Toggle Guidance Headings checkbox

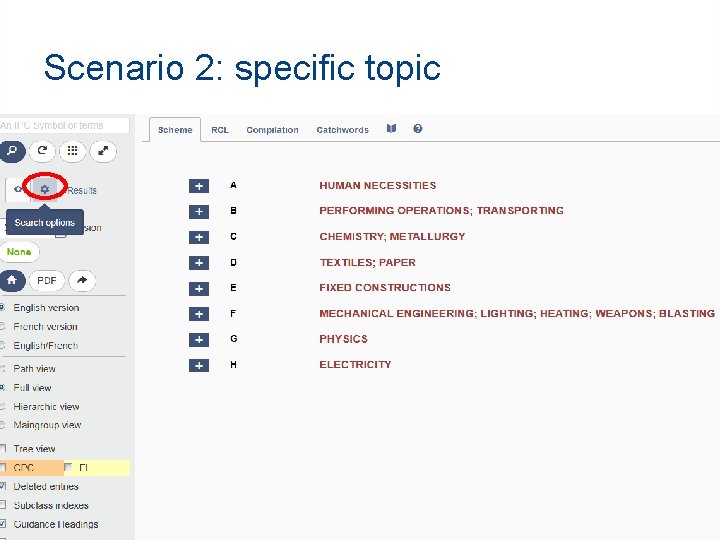click(x=3, y=524)
